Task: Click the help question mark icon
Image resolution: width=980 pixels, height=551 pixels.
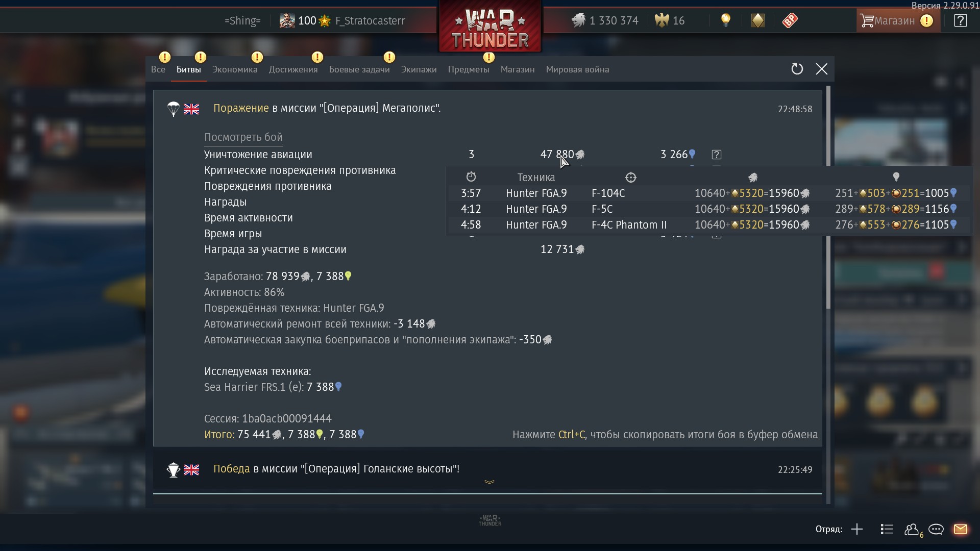Action: pyautogui.click(x=960, y=20)
